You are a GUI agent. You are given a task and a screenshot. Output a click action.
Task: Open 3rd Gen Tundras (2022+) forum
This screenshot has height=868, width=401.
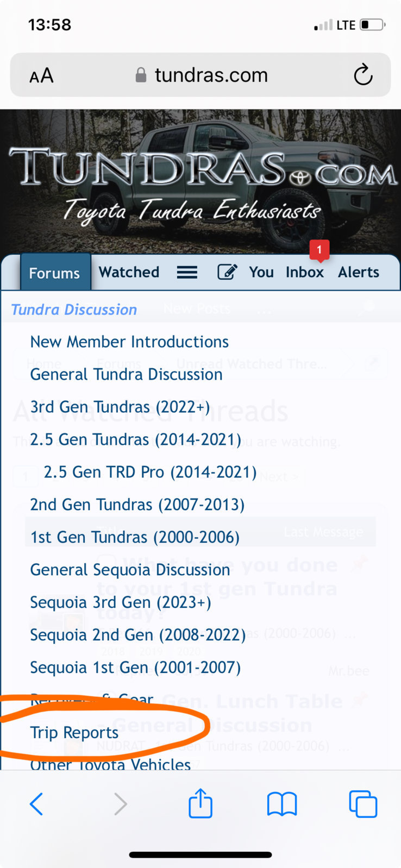[x=120, y=407]
